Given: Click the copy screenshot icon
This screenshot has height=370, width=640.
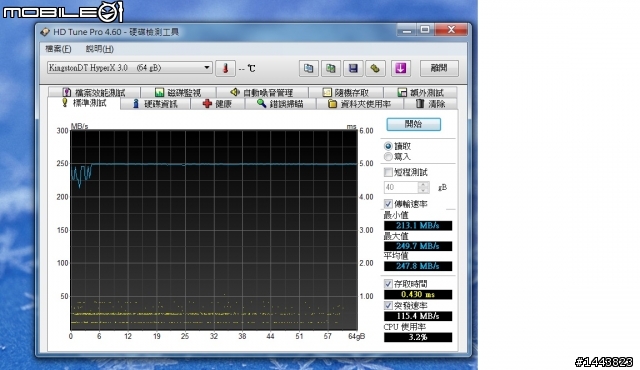Looking at the screenshot, I should tap(331, 68).
